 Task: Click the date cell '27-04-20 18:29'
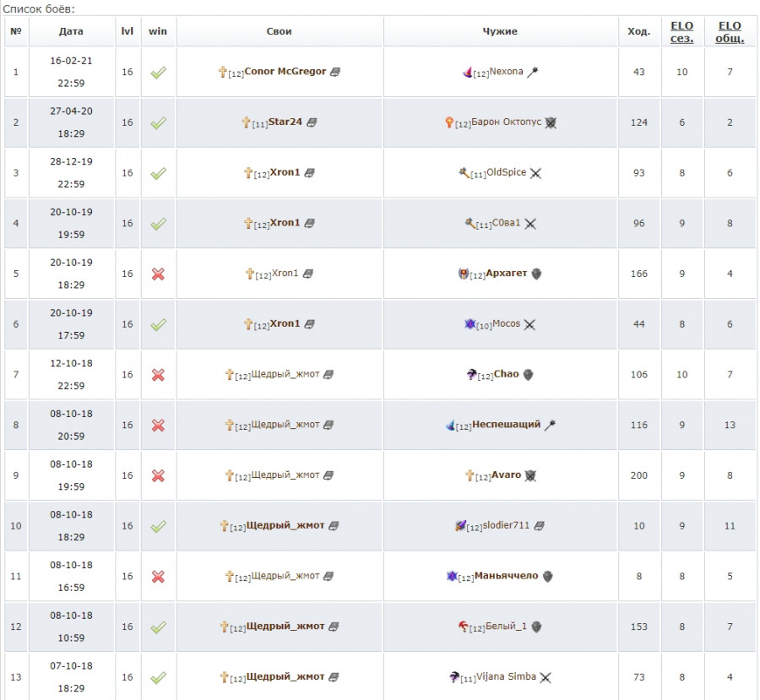[x=71, y=122]
